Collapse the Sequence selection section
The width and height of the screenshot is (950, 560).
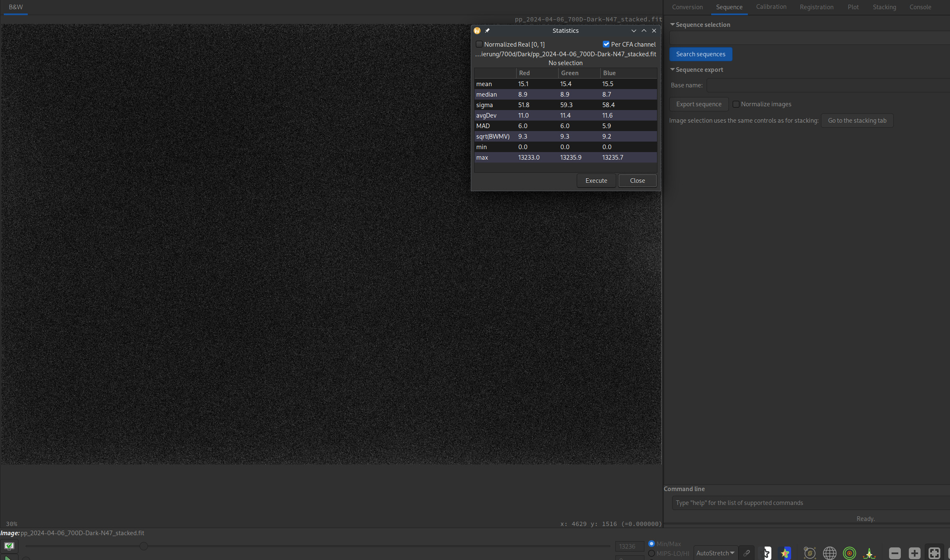[673, 24]
